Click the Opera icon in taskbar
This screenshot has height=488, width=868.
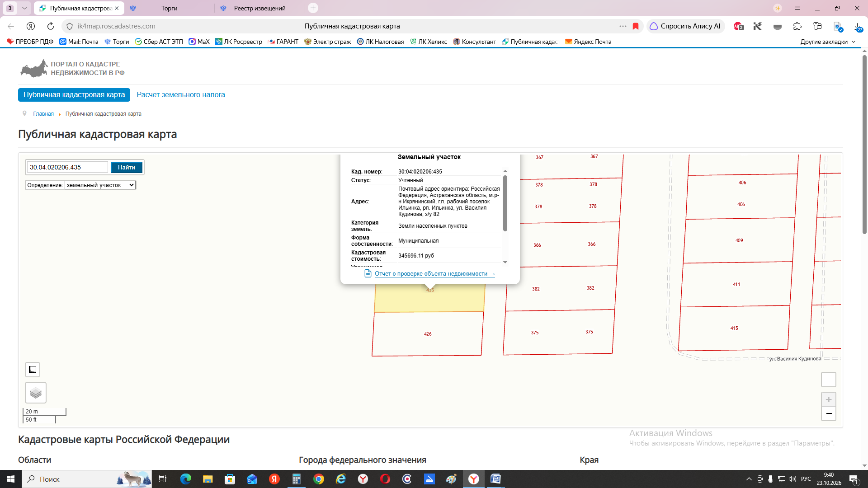coord(385,479)
